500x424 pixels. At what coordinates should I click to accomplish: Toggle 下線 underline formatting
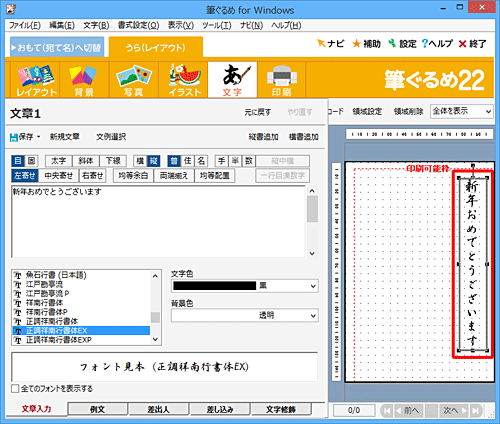pos(113,161)
